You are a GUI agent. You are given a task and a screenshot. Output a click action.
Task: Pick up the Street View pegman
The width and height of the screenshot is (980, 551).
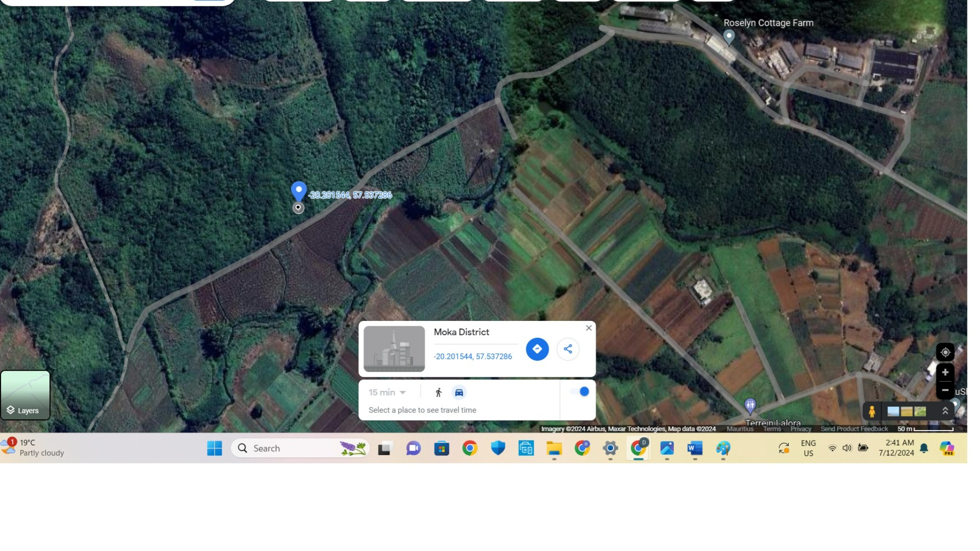(872, 411)
